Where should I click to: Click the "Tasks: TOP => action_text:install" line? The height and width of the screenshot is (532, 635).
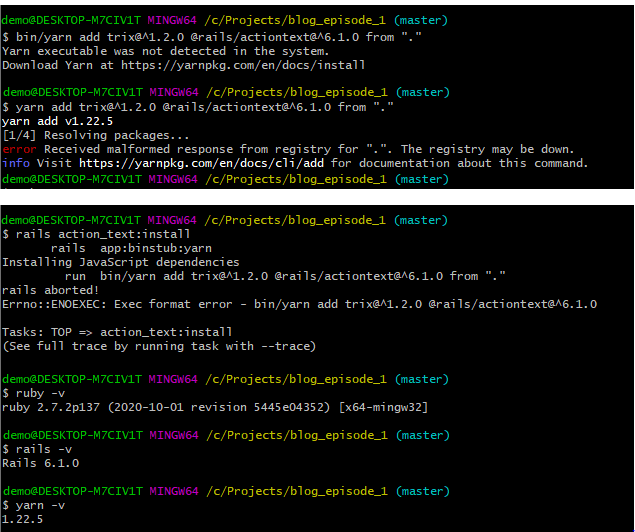pyautogui.click(x=117, y=332)
